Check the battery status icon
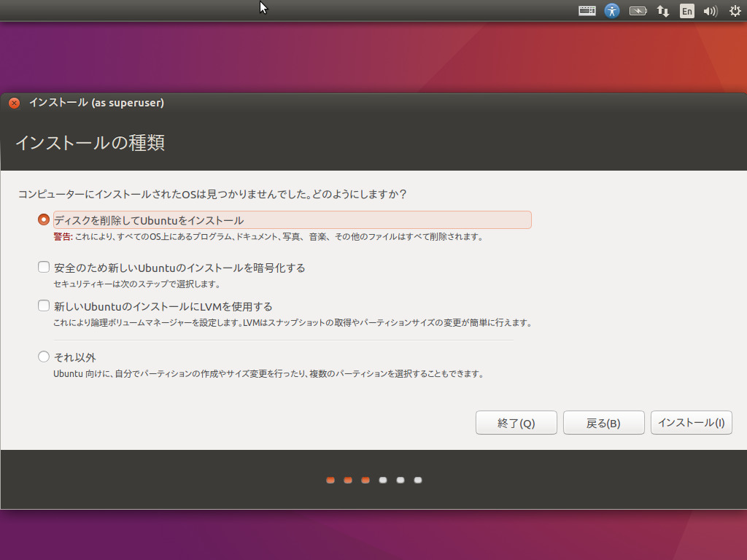The width and height of the screenshot is (747, 560). coord(638,10)
